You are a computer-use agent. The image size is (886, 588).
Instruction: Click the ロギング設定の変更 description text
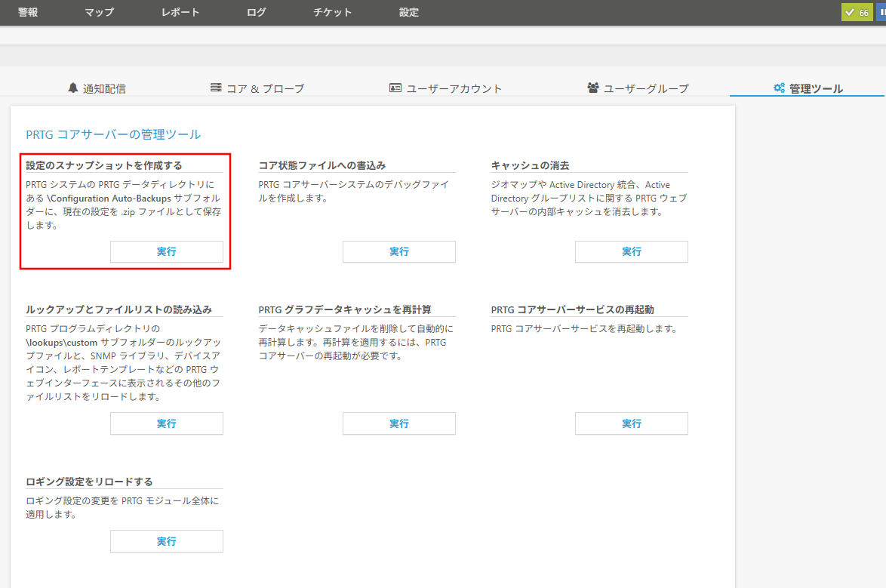click(x=122, y=507)
